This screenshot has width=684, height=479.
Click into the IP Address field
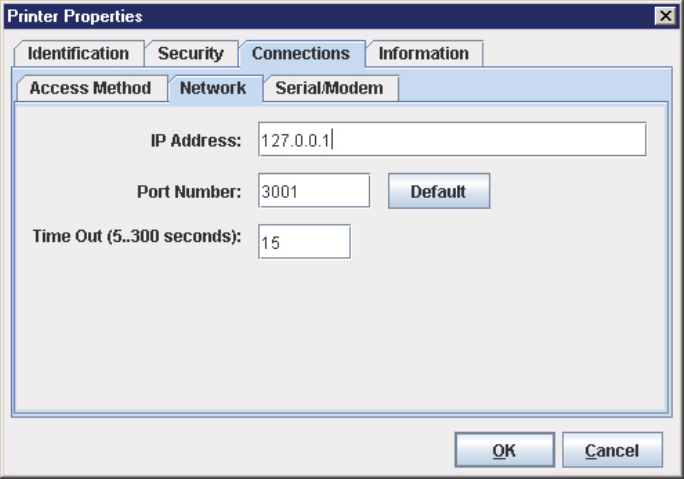[450, 140]
